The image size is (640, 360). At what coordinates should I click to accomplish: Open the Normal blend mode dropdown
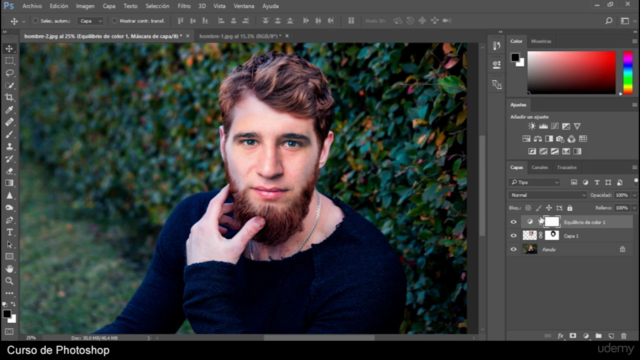(x=548, y=195)
